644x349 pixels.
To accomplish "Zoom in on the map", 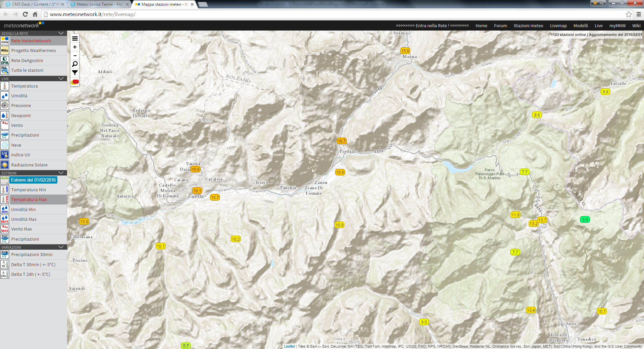I will 75,47.
